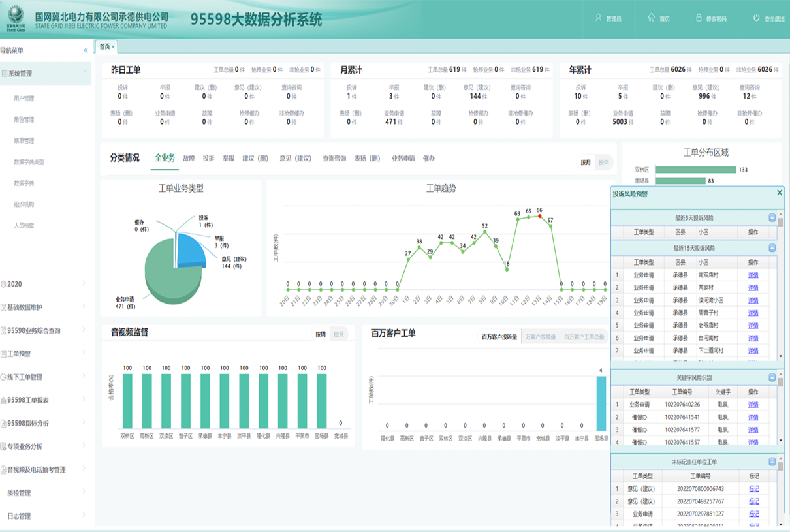This screenshot has height=532, width=790.
Task: Expand 95598工单报表 menu
Action: (46, 400)
